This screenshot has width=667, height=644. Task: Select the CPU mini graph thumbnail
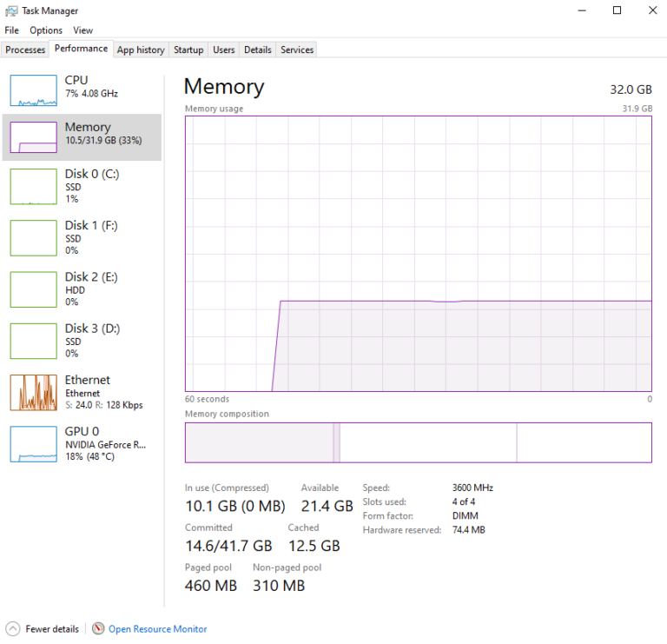tap(33, 90)
